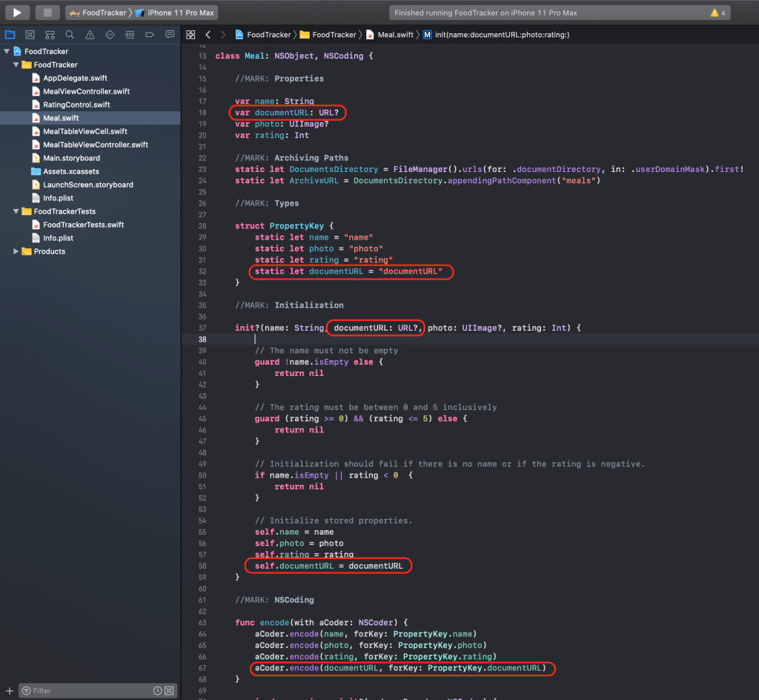Expand the Products folder
Screen dimensions: 759x700
(x=16, y=251)
